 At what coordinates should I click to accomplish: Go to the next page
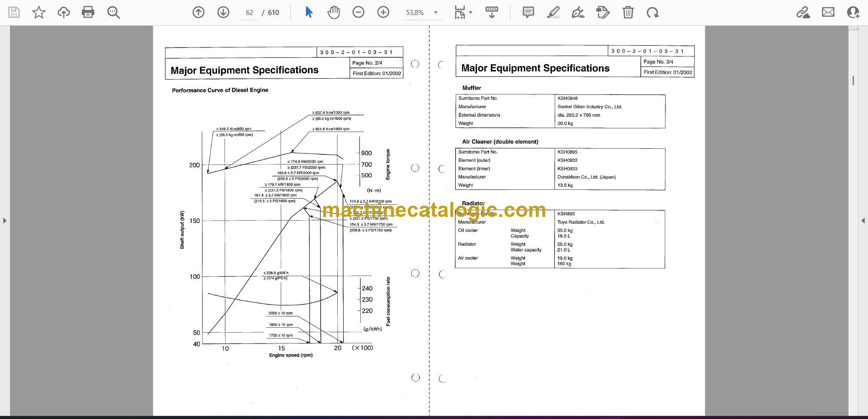(223, 12)
